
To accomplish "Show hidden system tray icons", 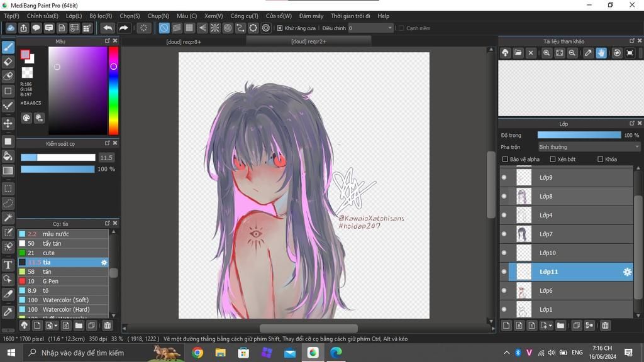I will point(507,353).
